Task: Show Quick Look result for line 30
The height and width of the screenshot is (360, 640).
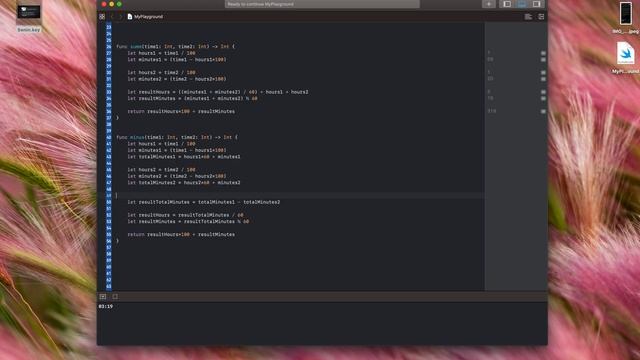Action: pos(543,72)
